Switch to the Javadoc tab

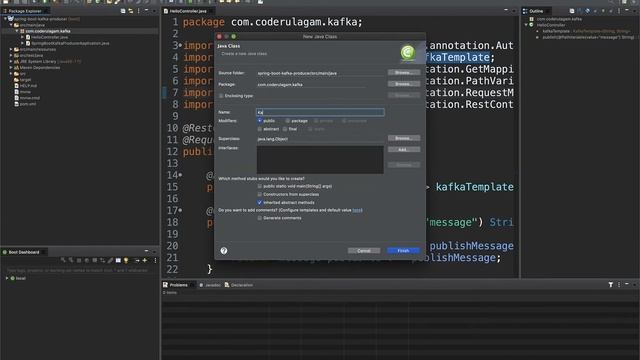pos(210,285)
